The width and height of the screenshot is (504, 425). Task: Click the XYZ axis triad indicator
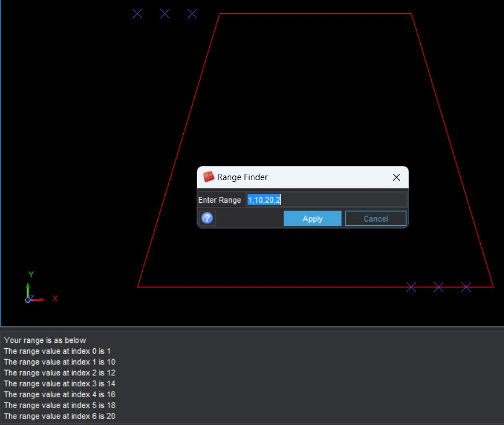(x=41, y=287)
